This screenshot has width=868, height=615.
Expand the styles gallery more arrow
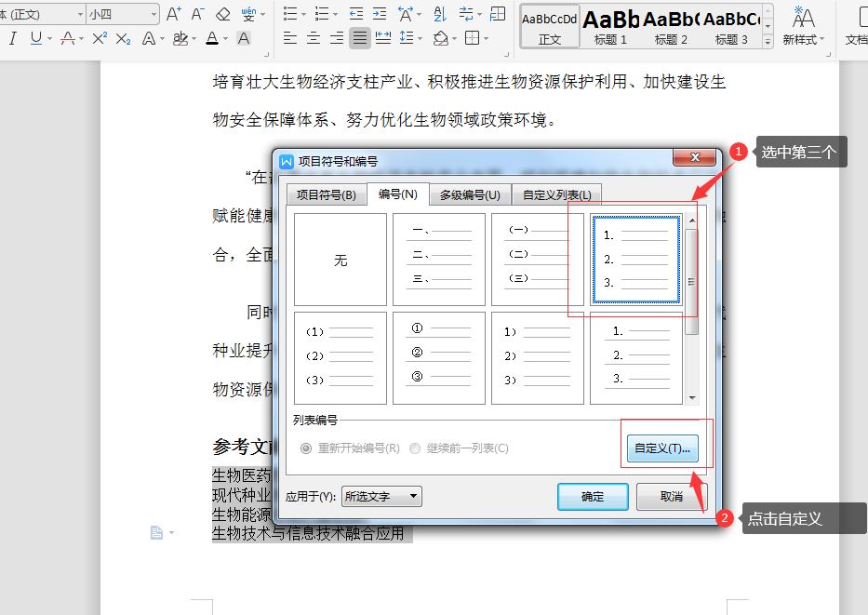tap(768, 42)
